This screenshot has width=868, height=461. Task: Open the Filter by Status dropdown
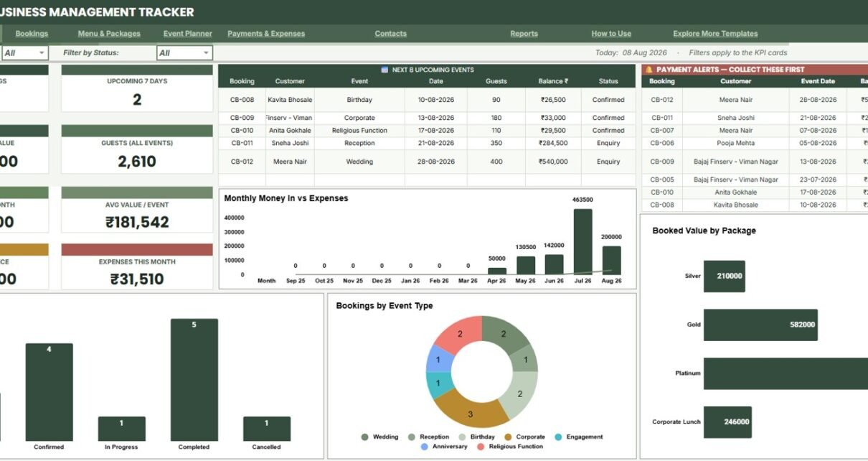coord(185,52)
